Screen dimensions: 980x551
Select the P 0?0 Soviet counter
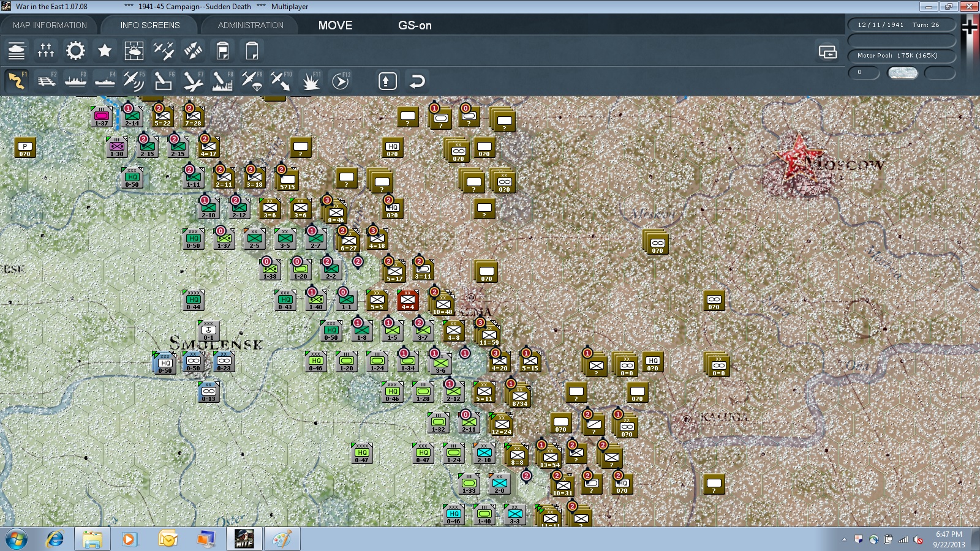tap(24, 148)
